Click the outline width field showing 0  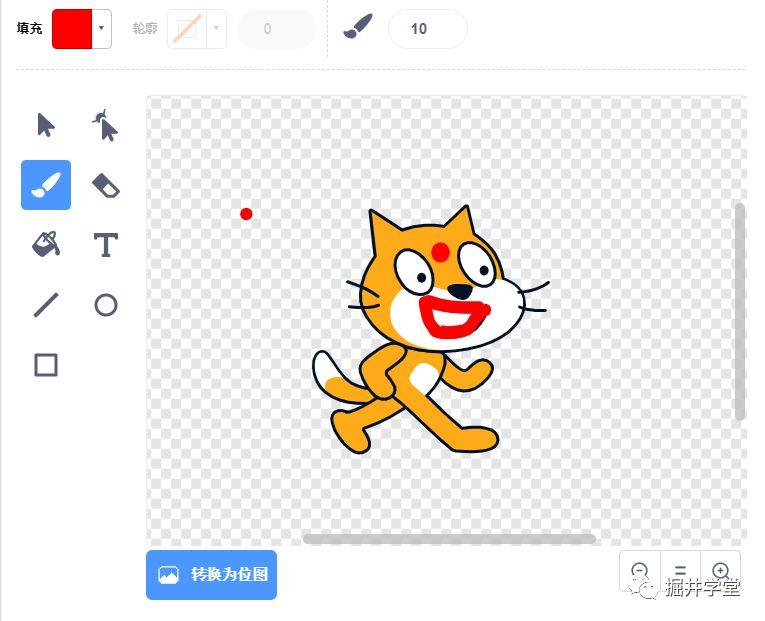[x=277, y=29]
